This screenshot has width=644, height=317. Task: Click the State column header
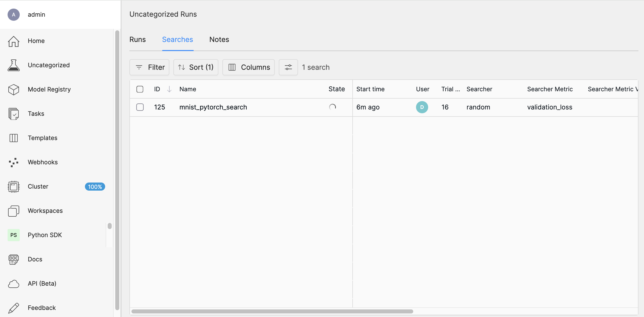point(337,89)
